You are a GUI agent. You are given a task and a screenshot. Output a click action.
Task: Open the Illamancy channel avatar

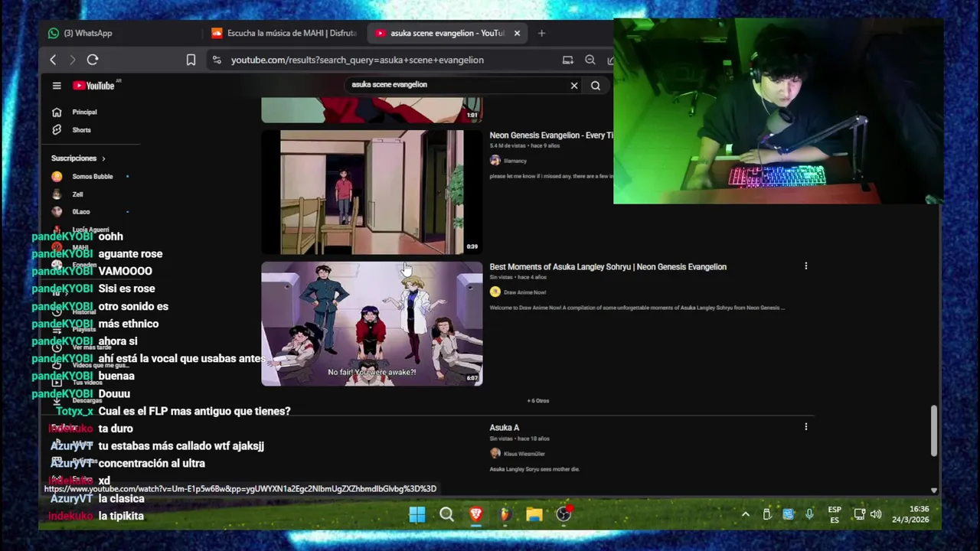pyautogui.click(x=495, y=161)
